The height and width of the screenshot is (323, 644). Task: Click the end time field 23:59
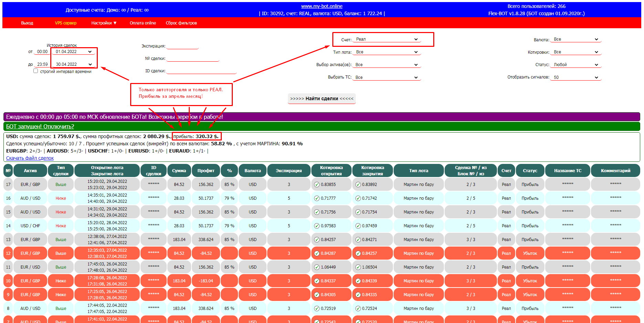pos(42,64)
